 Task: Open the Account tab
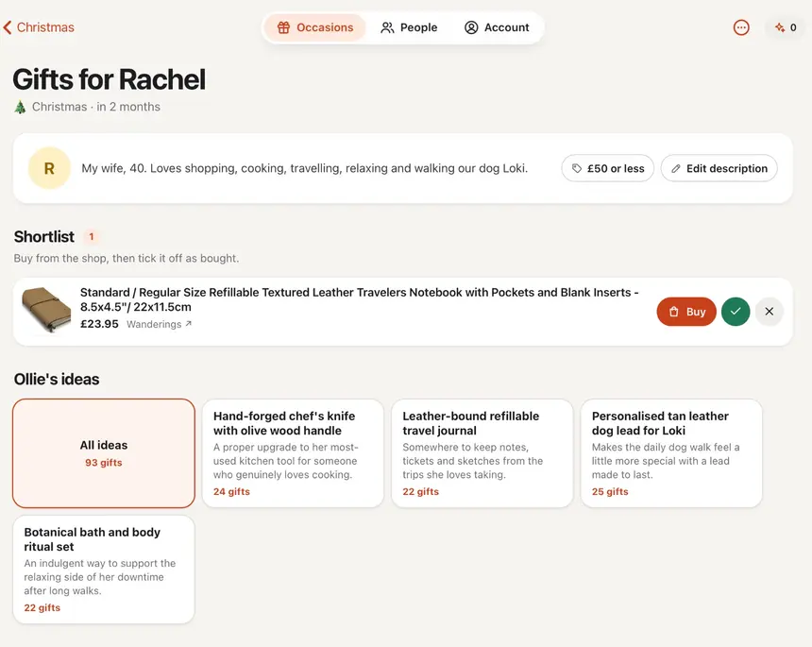click(x=497, y=27)
